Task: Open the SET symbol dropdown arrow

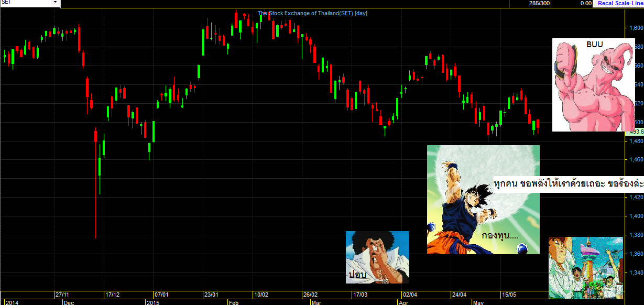Action: point(55,3)
